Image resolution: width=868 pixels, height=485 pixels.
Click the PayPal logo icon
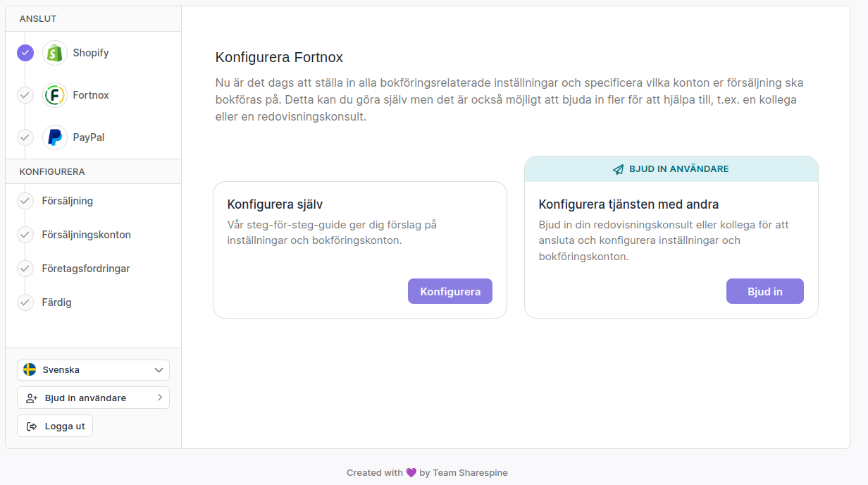click(55, 137)
